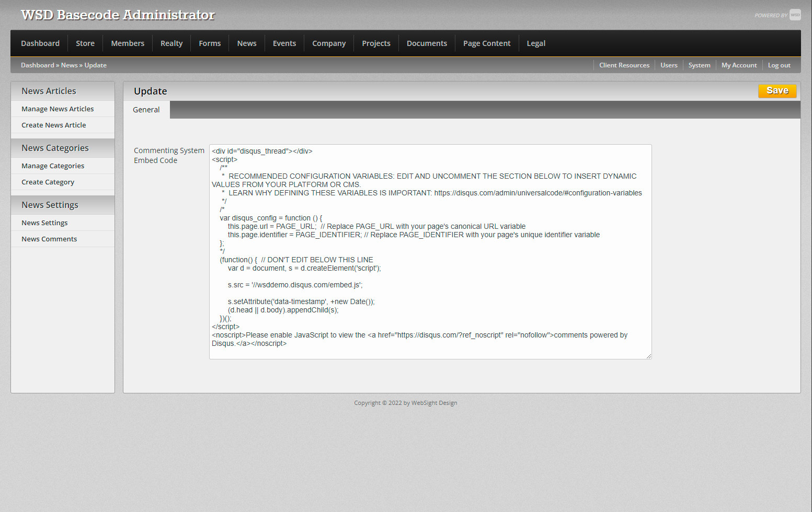Click the News Articles sidebar heading

pos(49,91)
